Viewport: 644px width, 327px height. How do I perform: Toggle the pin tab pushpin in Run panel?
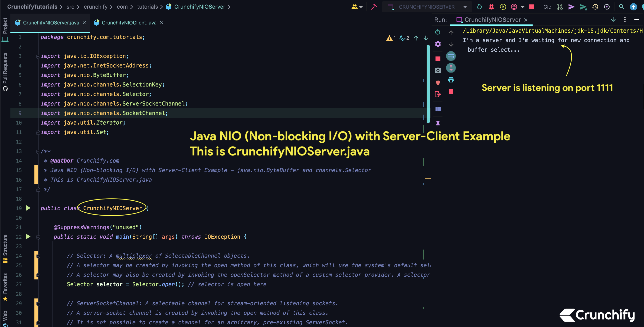click(x=438, y=123)
